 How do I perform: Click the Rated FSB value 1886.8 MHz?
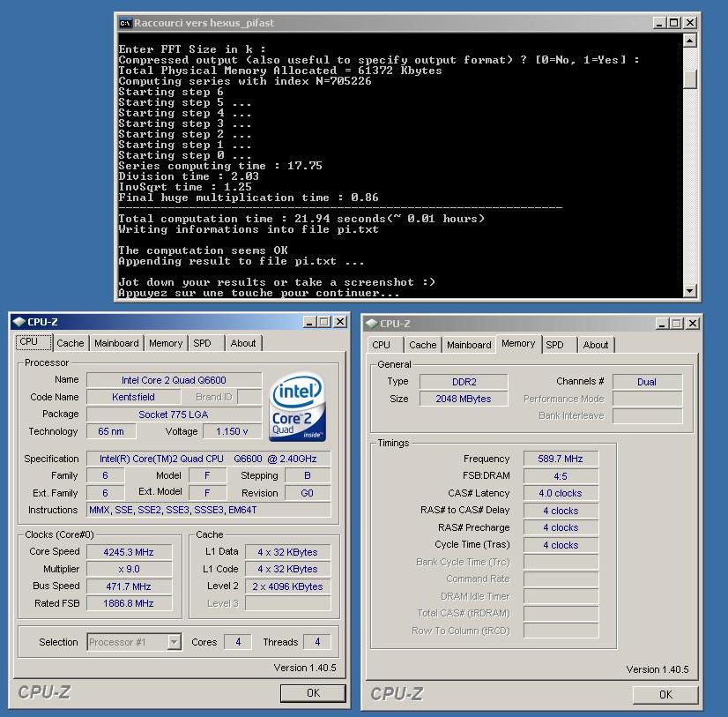(x=129, y=603)
